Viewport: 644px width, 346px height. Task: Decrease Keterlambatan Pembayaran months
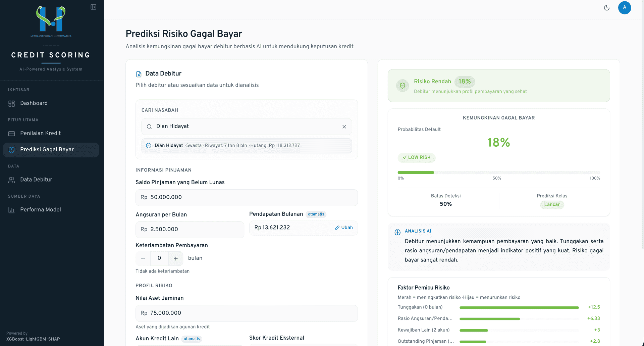(x=143, y=258)
